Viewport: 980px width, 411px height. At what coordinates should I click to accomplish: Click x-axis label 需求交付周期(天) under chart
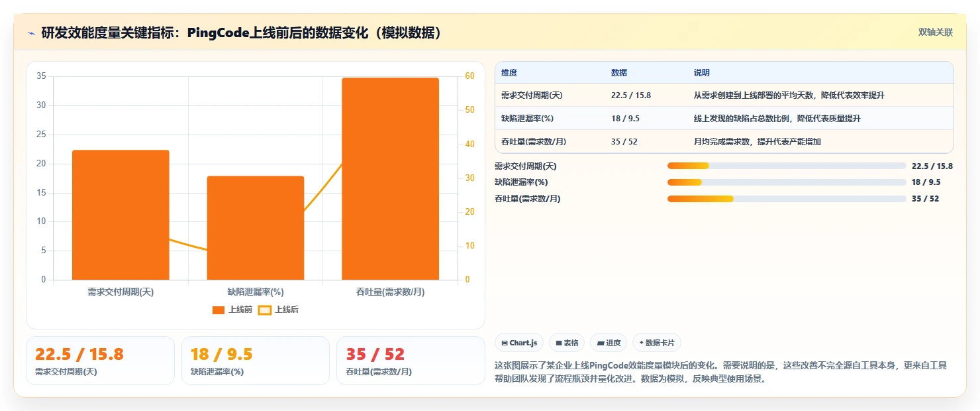(121, 292)
